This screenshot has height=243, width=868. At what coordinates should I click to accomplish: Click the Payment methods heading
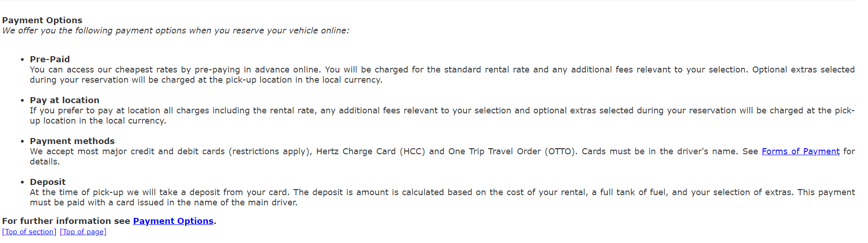coord(72,141)
